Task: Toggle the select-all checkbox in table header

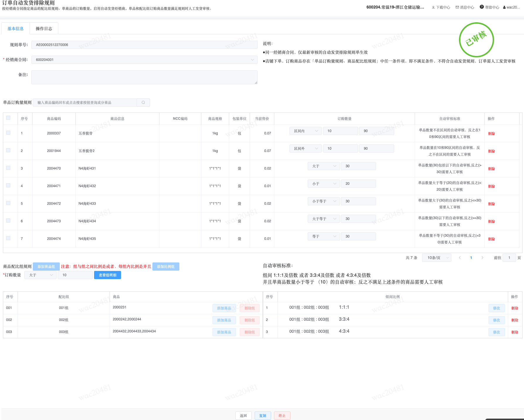Action: click(8, 118)
